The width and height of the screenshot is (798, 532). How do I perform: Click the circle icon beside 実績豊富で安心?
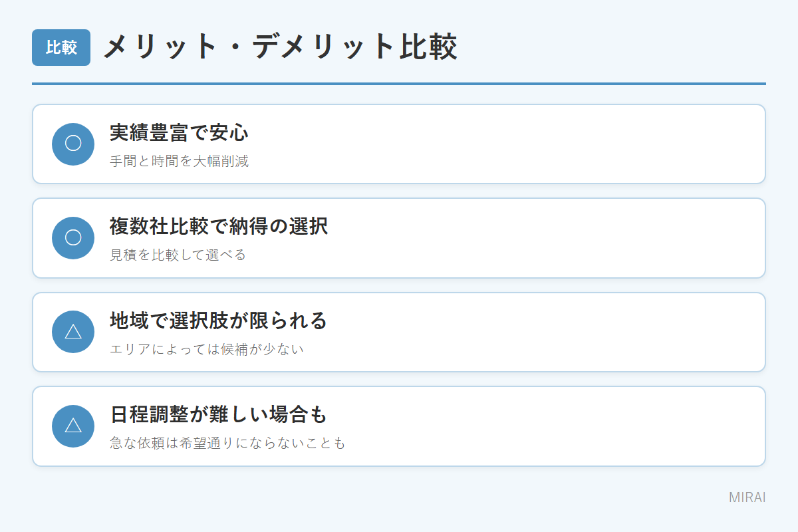(x=73, y=144)
